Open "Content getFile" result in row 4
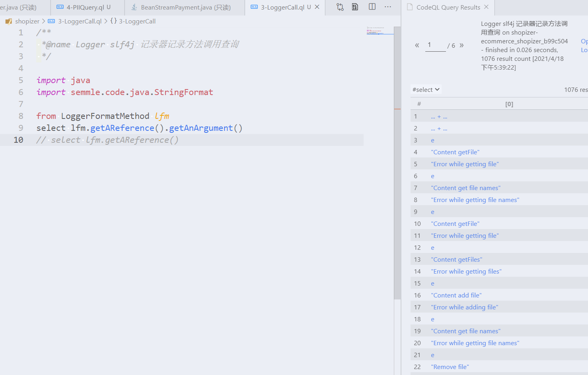 (455, 152)
